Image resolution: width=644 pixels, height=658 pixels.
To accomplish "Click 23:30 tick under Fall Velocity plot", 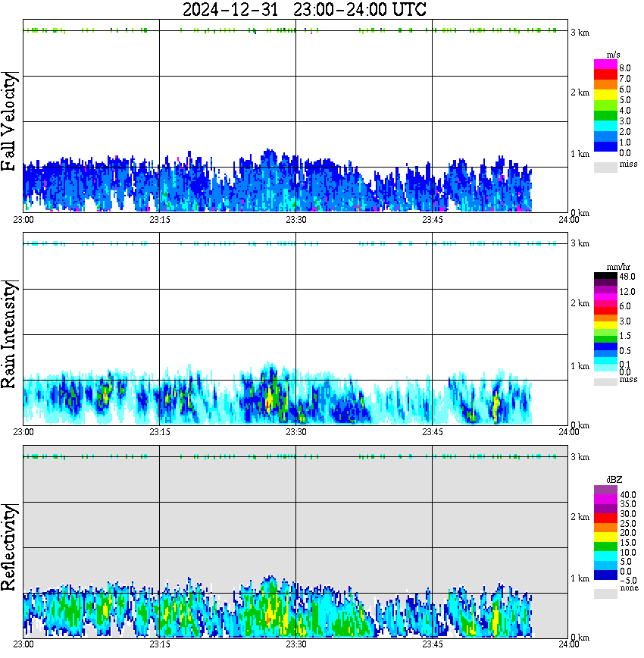I will click(295, 220).
